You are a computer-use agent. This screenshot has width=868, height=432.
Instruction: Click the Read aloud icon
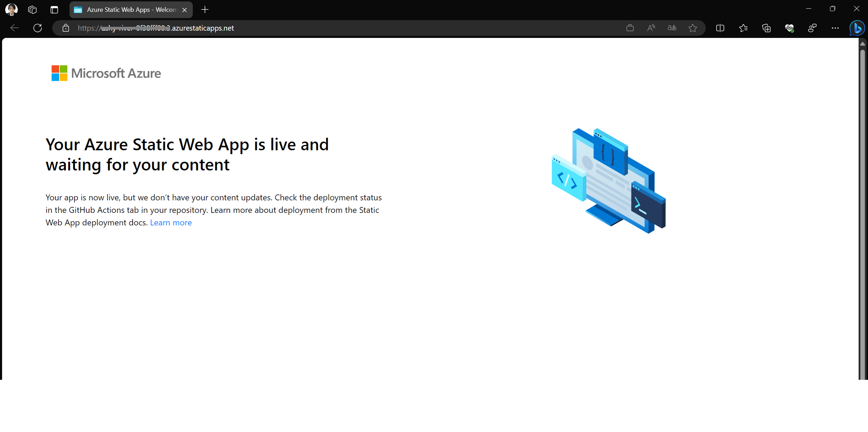[651, 28]
